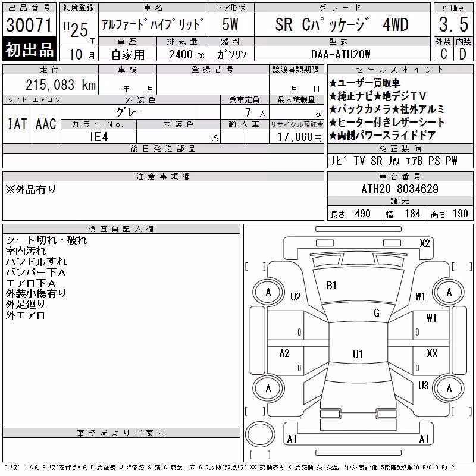The height and width of the screenshot is (476, 476).
Task: Click inspector note 外装小傷有り
Action: (x=36, y=294)
